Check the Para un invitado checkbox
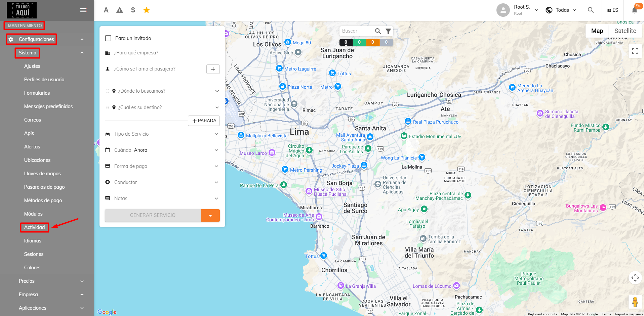The image size is (644, 316). 108,38
